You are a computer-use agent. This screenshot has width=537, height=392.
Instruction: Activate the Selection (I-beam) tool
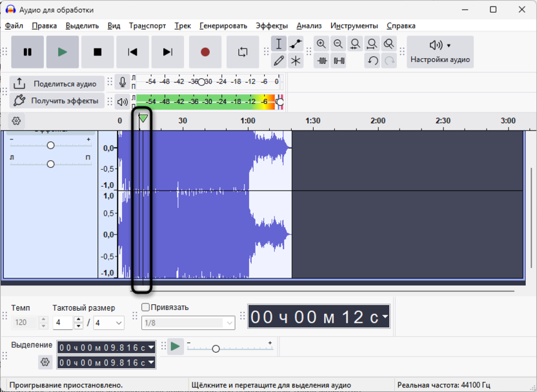click(x=279, y=44)
